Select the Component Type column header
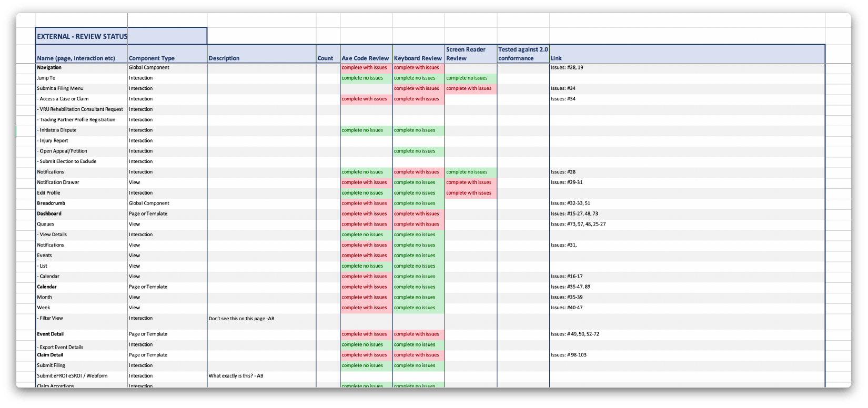This screenshot has height=408, width=868. [167, 54]
